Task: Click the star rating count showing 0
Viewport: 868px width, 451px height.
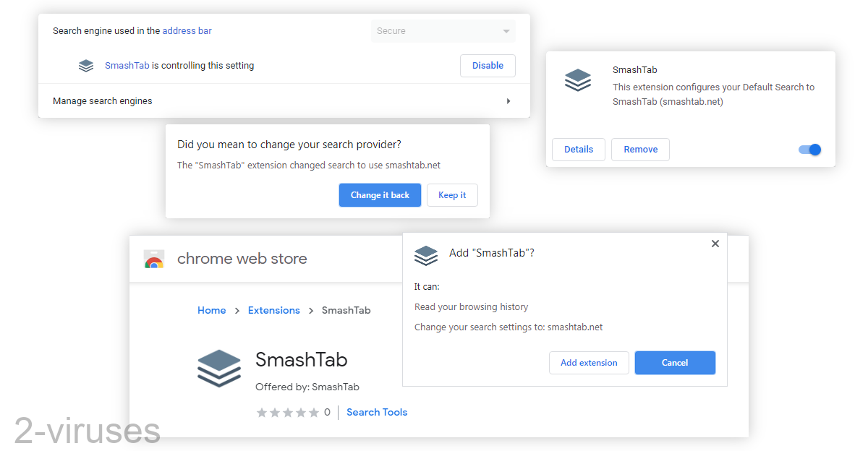Action: pos(328,412)
